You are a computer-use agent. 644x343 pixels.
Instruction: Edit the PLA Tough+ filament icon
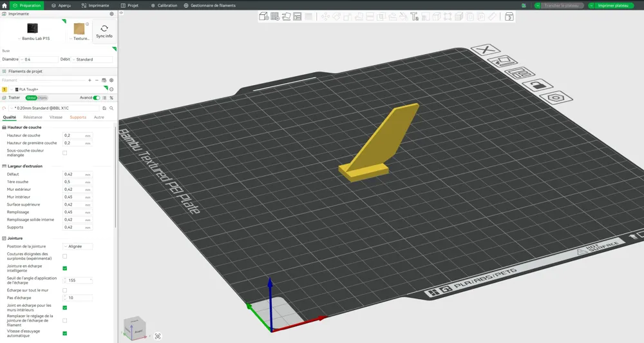click(x=111, y=89)
